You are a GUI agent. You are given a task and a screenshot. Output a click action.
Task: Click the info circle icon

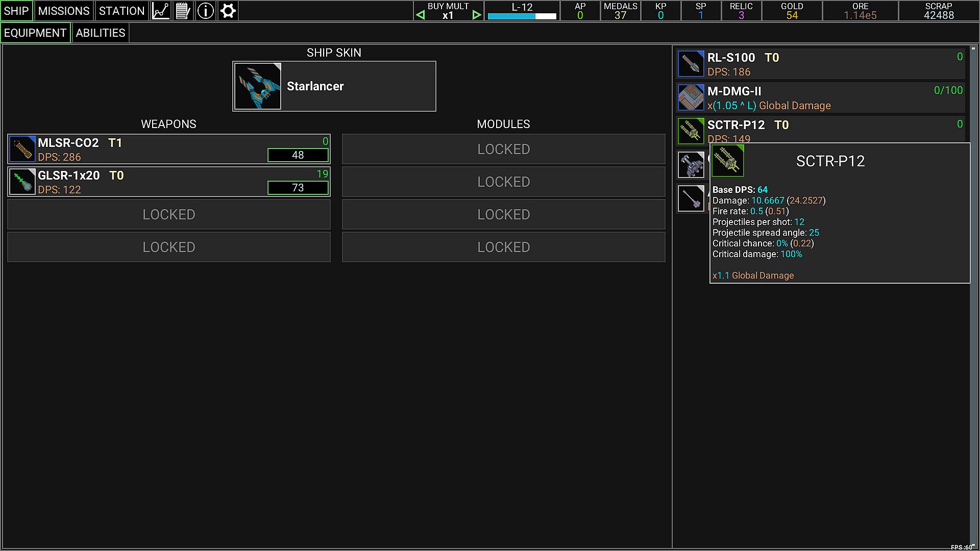coord(206,11)
